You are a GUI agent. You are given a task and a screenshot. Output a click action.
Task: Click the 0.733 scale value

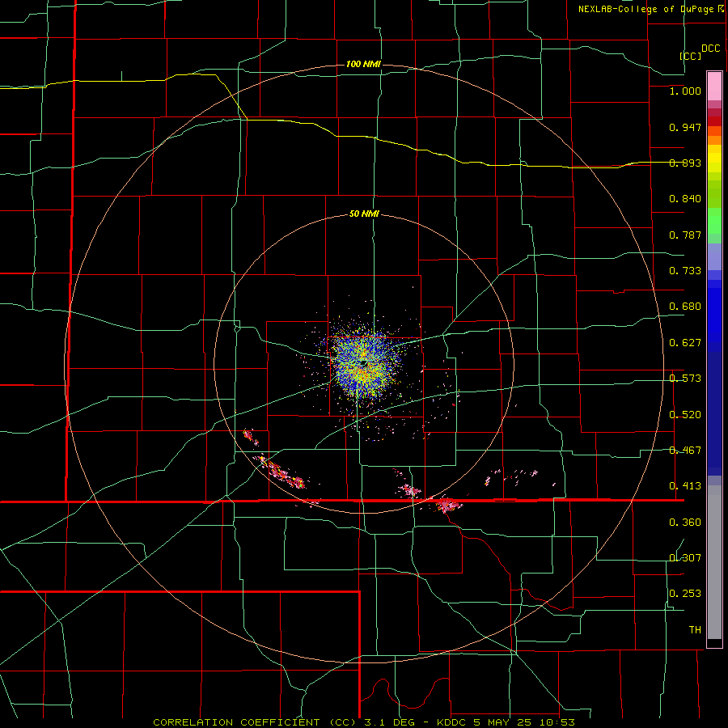pos(685,271)
